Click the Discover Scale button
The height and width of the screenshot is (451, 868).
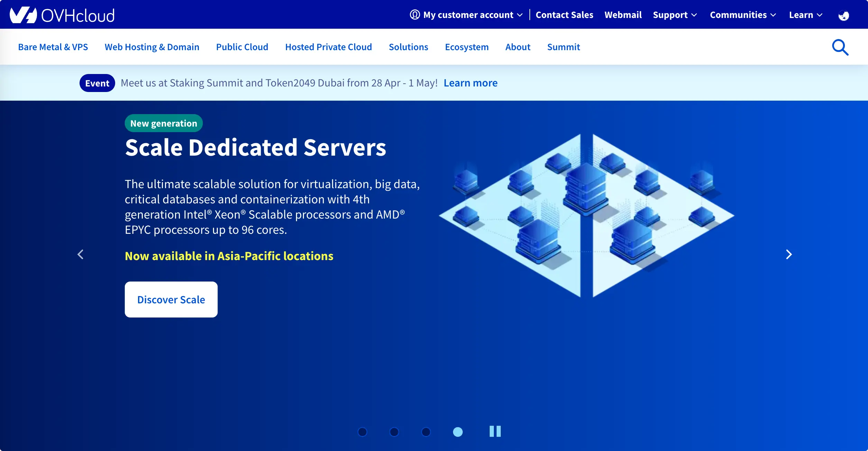171,300
